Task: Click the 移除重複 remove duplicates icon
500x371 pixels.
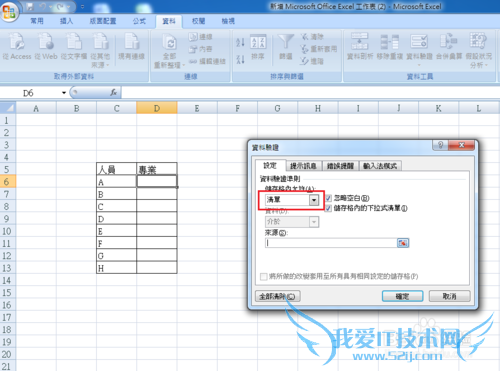Action: pyautogui.click(x=390, y=41)
